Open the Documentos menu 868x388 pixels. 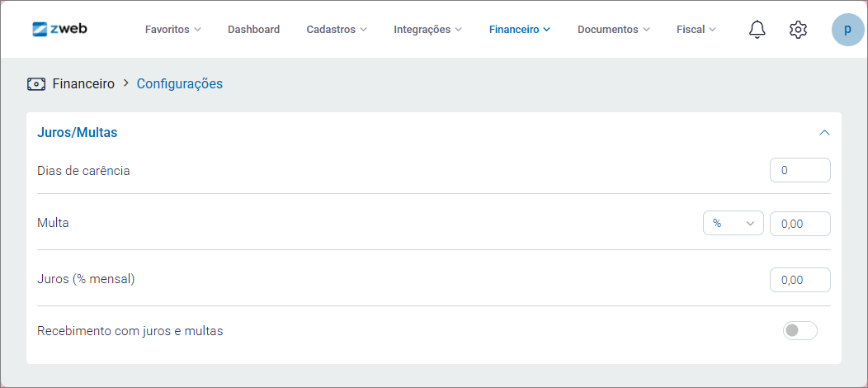tap(613, 30)
